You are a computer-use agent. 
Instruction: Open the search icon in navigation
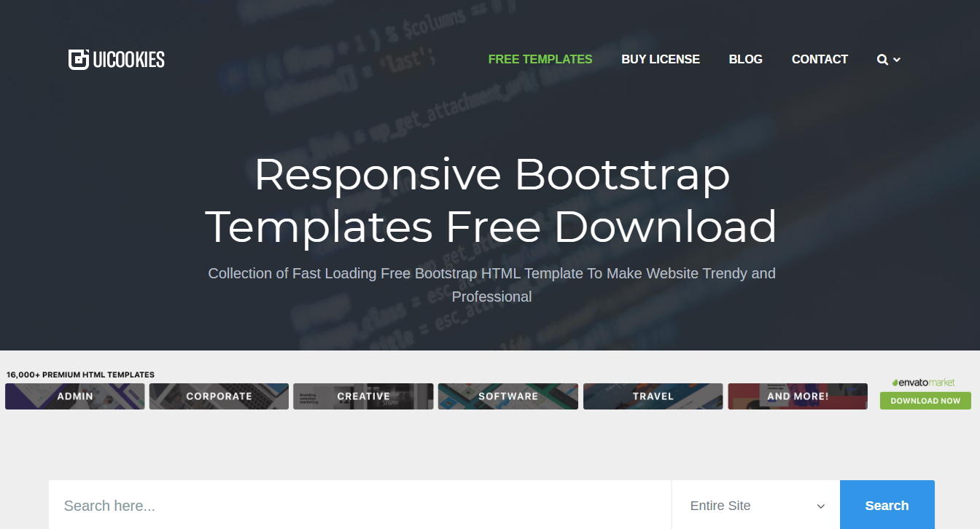pyautogui.click(x=882, y=60)
